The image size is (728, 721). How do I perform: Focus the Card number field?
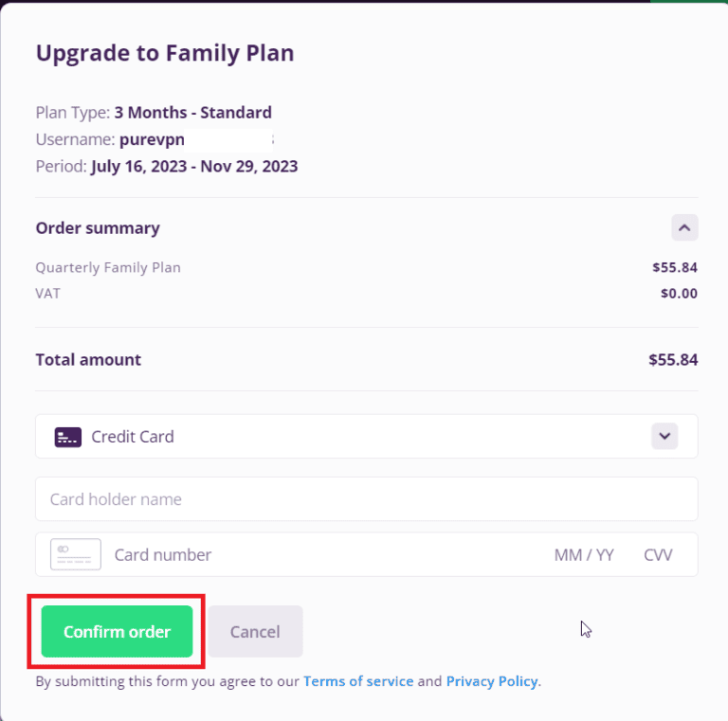pyautogui.click(x=284, y=554)
